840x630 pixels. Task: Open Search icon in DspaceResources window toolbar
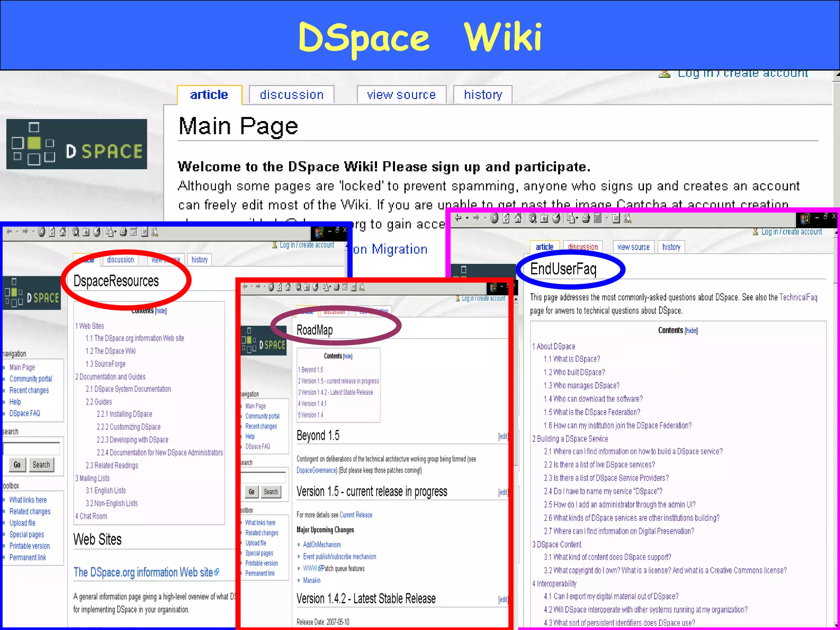point(75,232)
